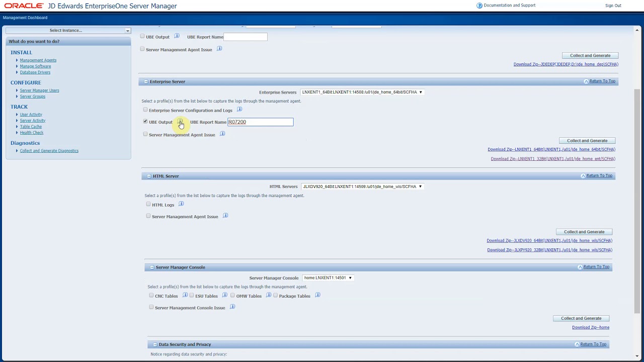Collapse the HTML Server section

click(149, 176)
